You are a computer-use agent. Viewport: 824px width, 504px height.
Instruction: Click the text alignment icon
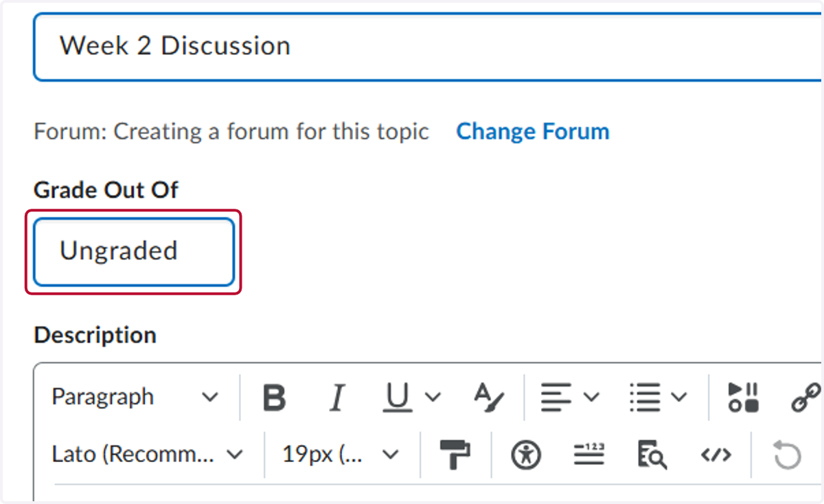[x=556, y=397]
